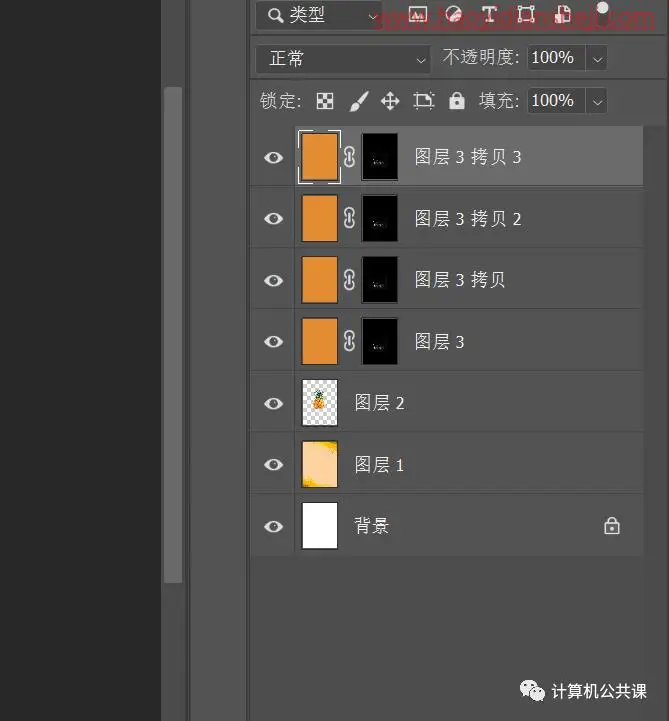Image resolution: width=669 pixels, height=721 pixels.
Task: Select orange thumbnail of 图层 3 拷贝 2
Action: tap(320, 218)
